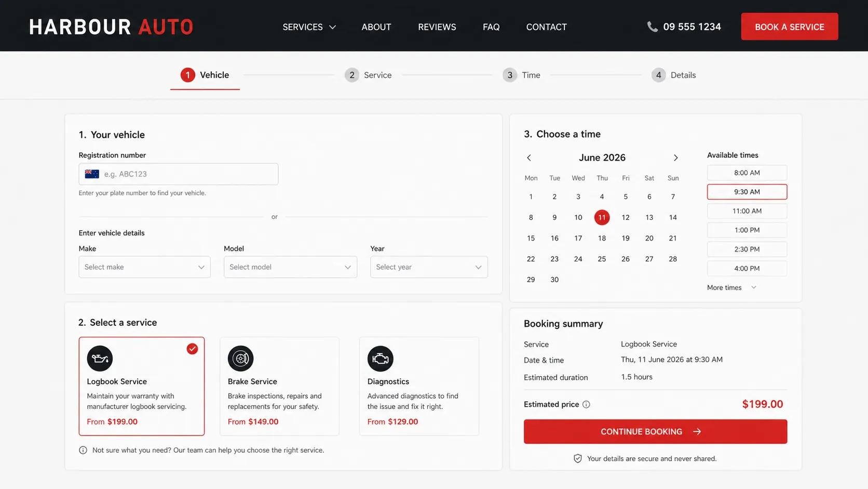Select step 1 Vehicle tab
Image resolution: width=868 pixels, height=489 pixels.
pyautogui.click(x=205, y=75)
